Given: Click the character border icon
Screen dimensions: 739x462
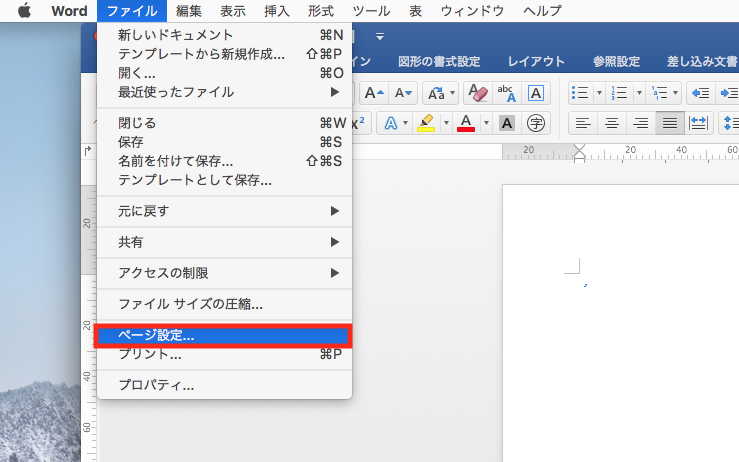Looking at the screenshot, I should tap(536, 93).
